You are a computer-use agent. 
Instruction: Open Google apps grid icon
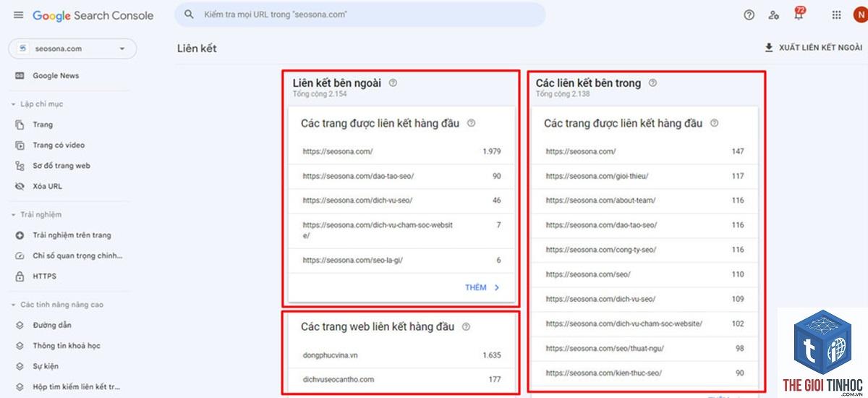pos(837,15)
